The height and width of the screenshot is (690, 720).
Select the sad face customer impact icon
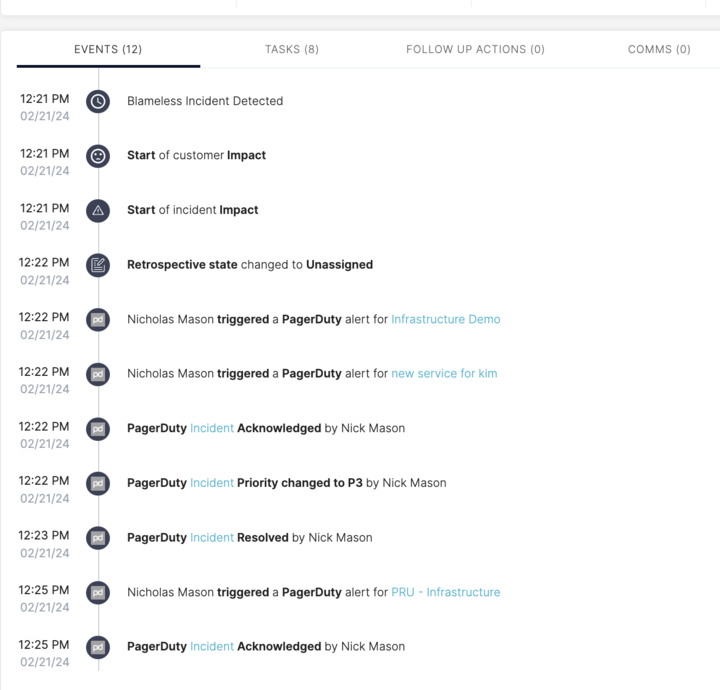click(98, 156)
